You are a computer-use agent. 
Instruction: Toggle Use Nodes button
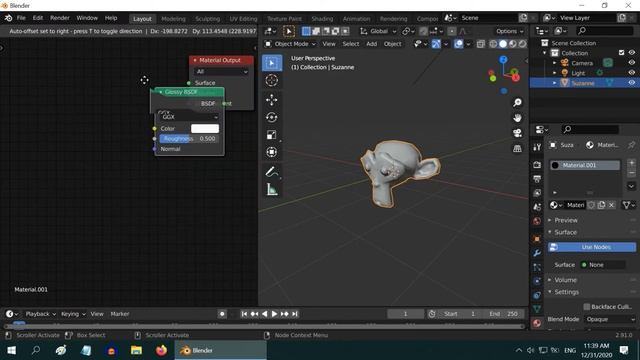tap(592, 247)
